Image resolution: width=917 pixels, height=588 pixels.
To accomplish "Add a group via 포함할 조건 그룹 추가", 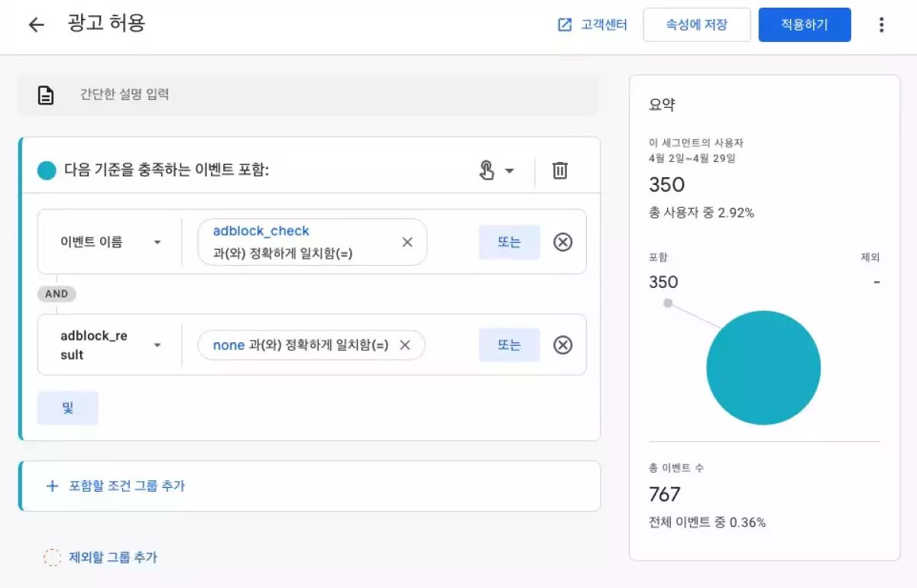I will [x=116, y=486].
